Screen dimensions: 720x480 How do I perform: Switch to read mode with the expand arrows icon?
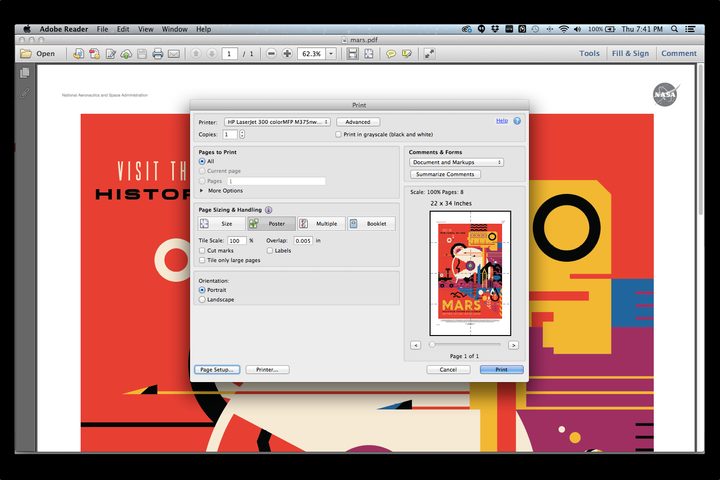(429, 54)
